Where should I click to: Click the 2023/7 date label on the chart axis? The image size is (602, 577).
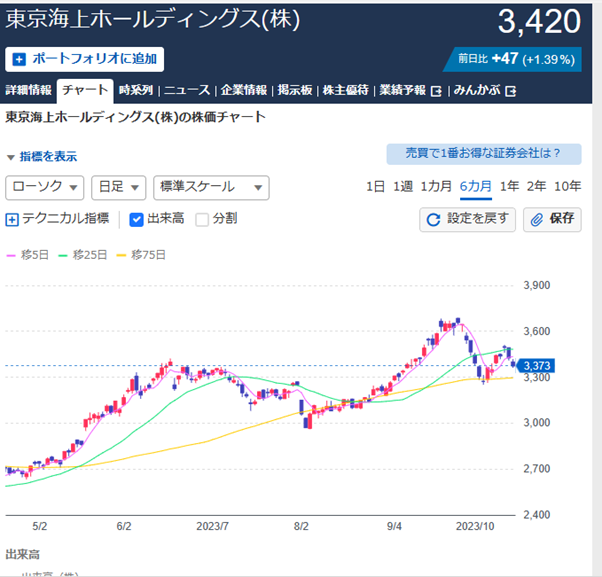[212, 526]
